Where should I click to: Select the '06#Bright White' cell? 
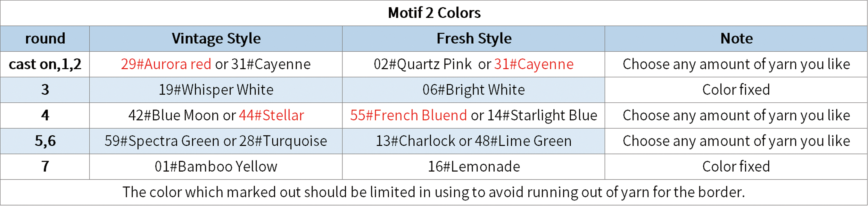tap(474, 90)
